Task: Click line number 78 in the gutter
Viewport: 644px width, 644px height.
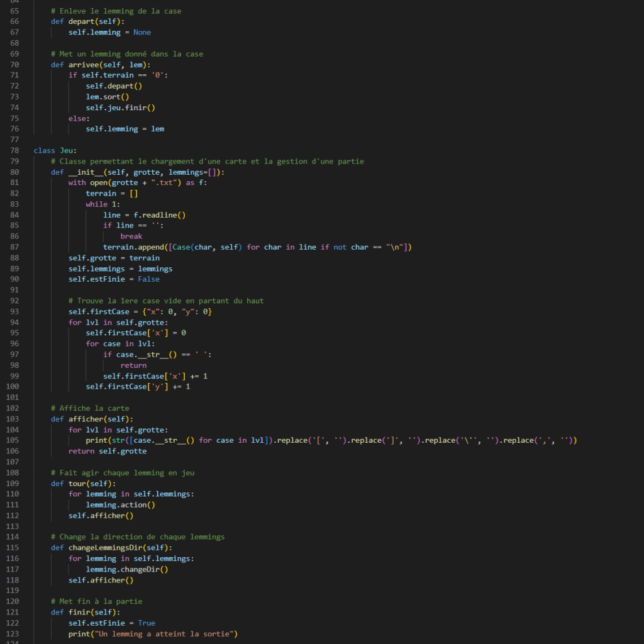Action: 14,150
